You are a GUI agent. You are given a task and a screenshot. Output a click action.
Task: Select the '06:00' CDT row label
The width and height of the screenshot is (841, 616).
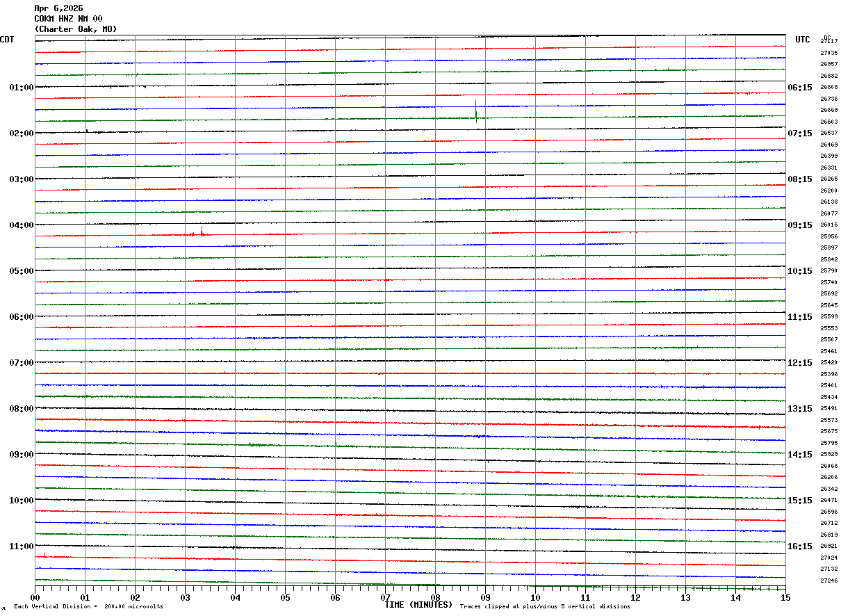click(x=22, y=317)
